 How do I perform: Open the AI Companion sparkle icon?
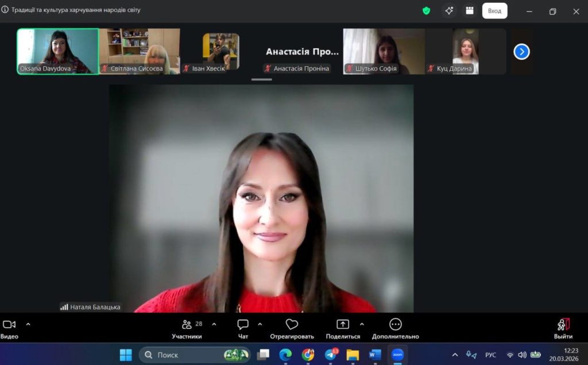[449, 10]
